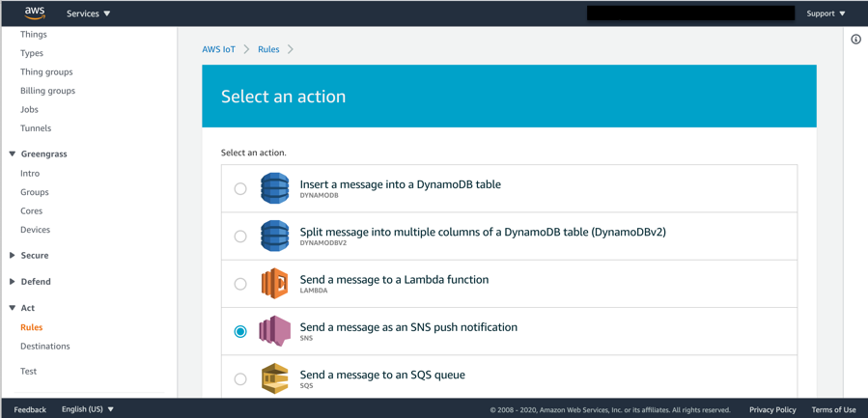Open the Services dropdown menu

(x=89, y=14)
